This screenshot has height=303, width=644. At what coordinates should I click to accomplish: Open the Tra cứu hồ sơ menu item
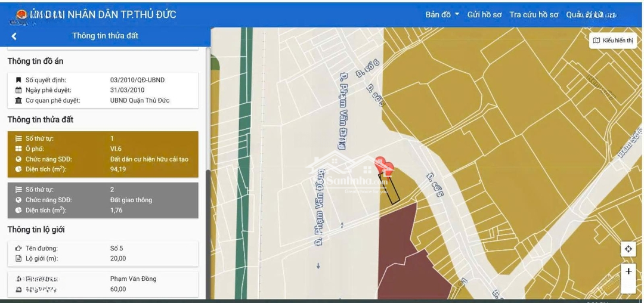point(534,15)
